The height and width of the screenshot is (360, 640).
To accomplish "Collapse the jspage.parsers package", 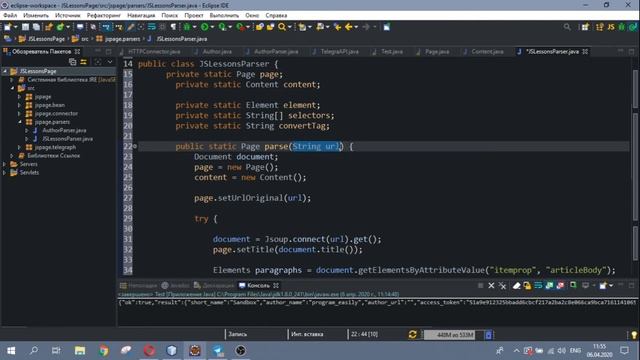I will click(x=19, y=122).
